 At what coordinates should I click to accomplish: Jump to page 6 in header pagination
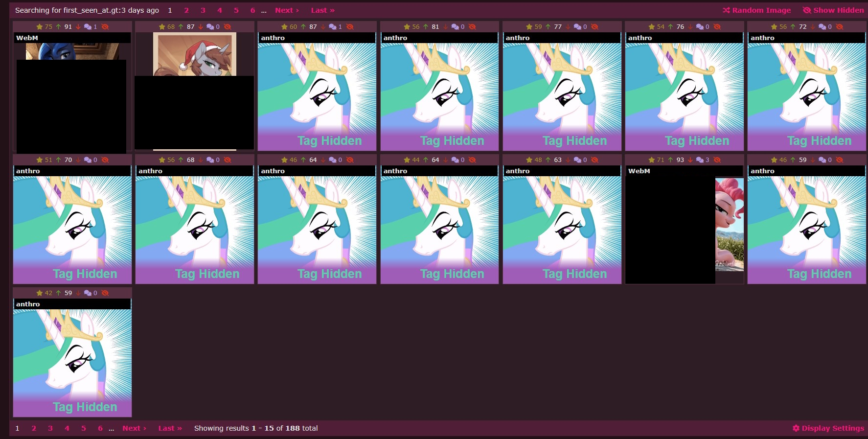coord(252,10)
